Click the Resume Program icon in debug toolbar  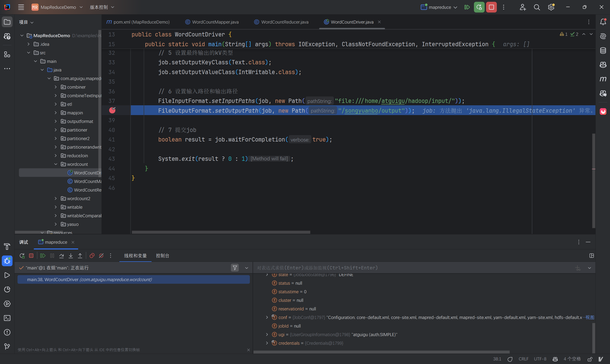[43, 256]
